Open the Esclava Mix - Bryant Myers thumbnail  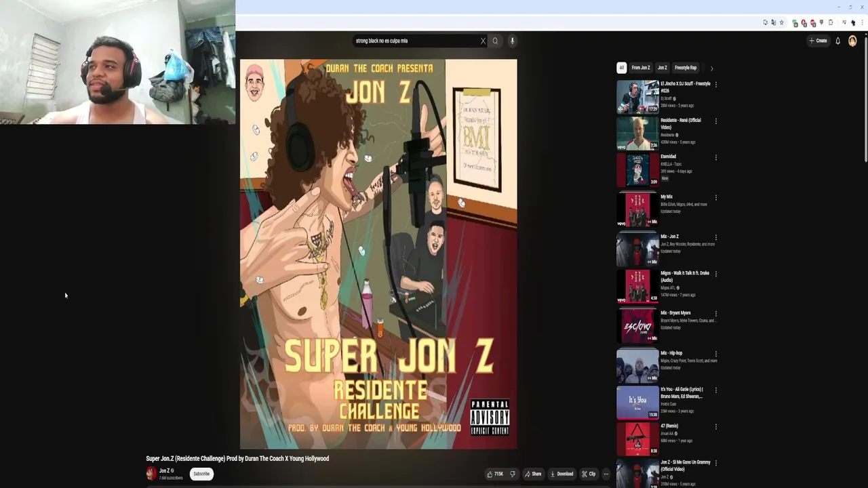(637, 326)
